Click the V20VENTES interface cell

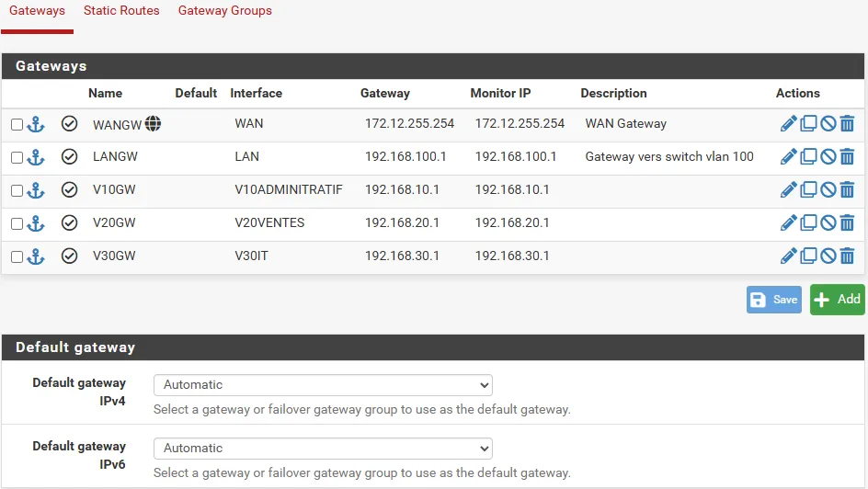click(x=269, y=223)
